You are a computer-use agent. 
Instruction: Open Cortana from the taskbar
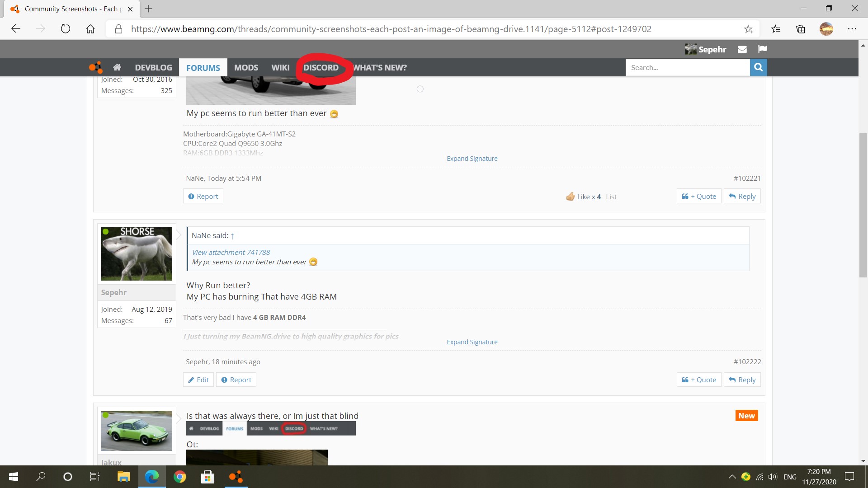click(68, 477)
